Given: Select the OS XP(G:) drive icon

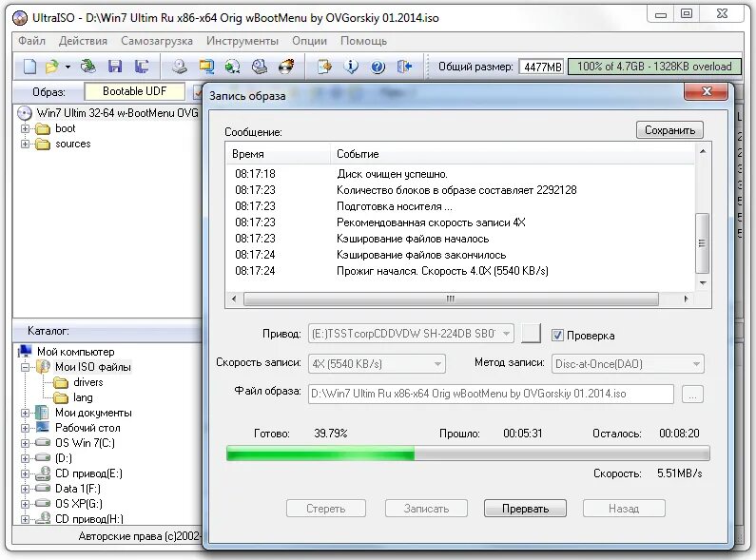Looking at the screenshot, I should [43, 504].
